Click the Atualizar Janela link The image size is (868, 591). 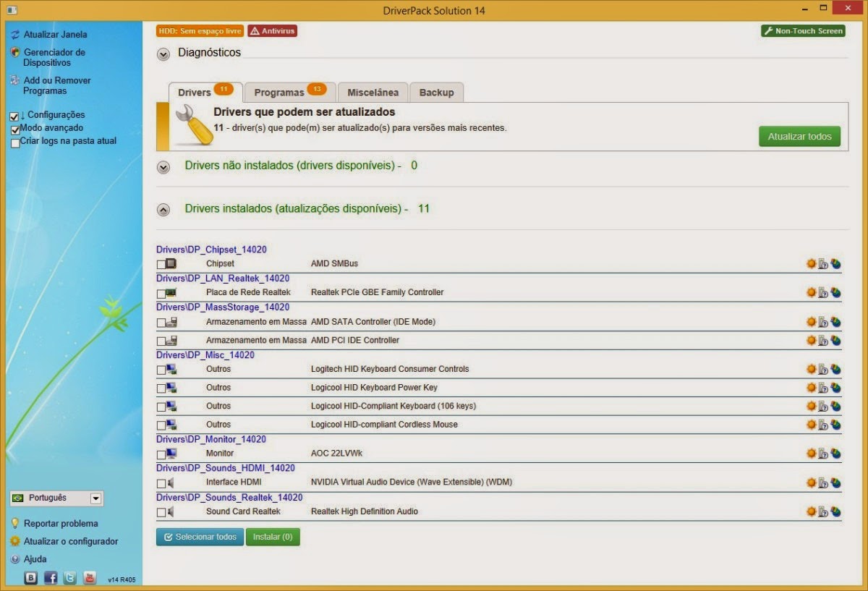point(56,34)
